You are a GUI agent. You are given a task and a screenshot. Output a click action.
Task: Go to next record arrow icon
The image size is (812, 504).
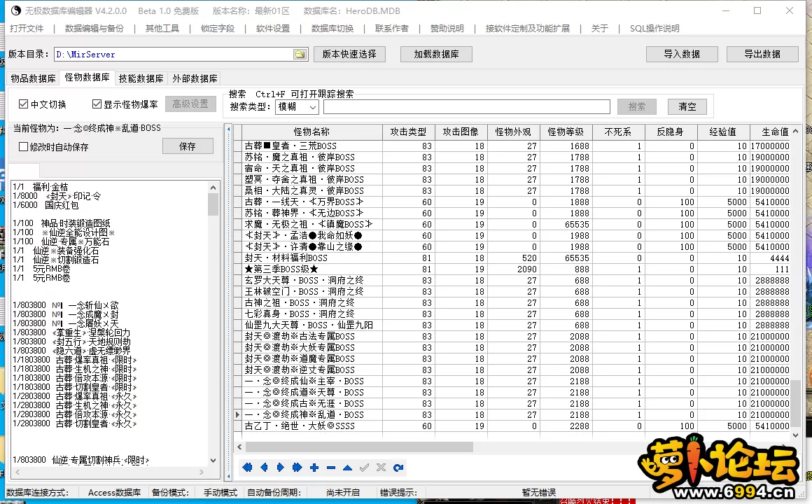point(281,468)
